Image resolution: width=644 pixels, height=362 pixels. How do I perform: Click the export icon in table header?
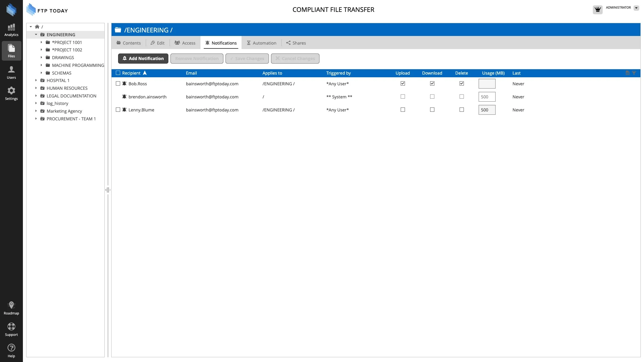(627, 73)
